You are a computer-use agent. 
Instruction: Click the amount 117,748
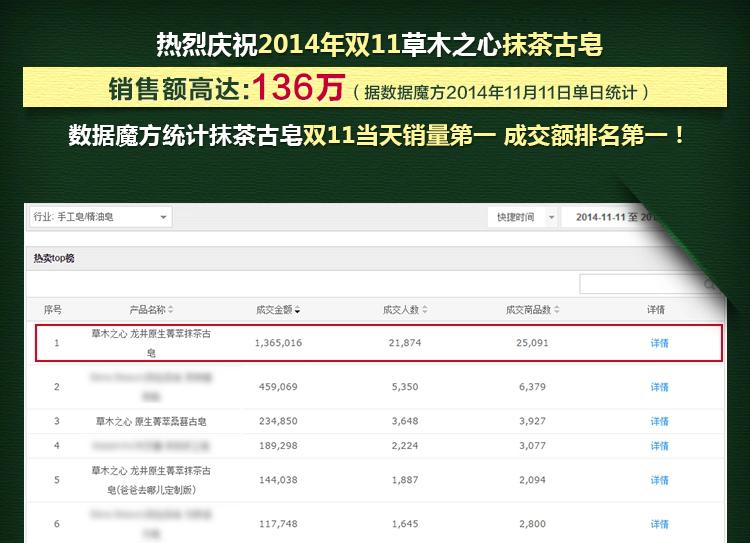tap(278, 524)
